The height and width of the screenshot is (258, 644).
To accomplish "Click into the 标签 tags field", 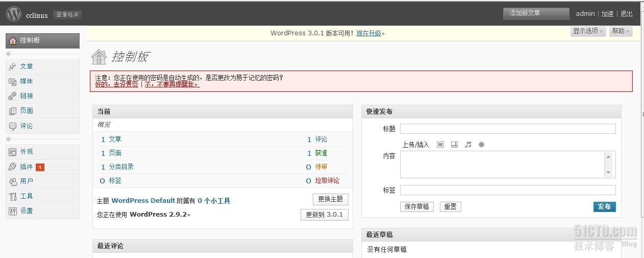I will [x=508, y=190].
